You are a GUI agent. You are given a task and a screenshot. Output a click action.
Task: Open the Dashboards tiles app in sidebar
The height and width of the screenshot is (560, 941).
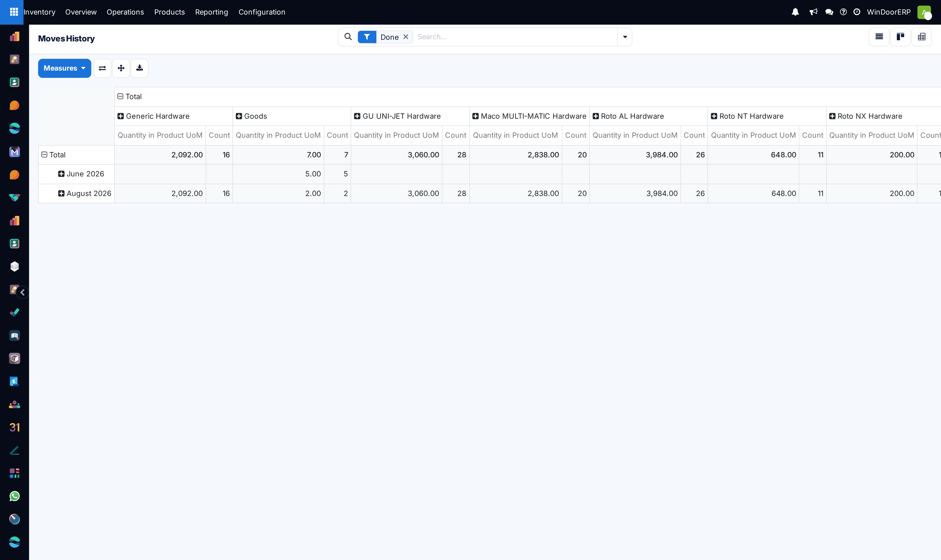[14, 473]
